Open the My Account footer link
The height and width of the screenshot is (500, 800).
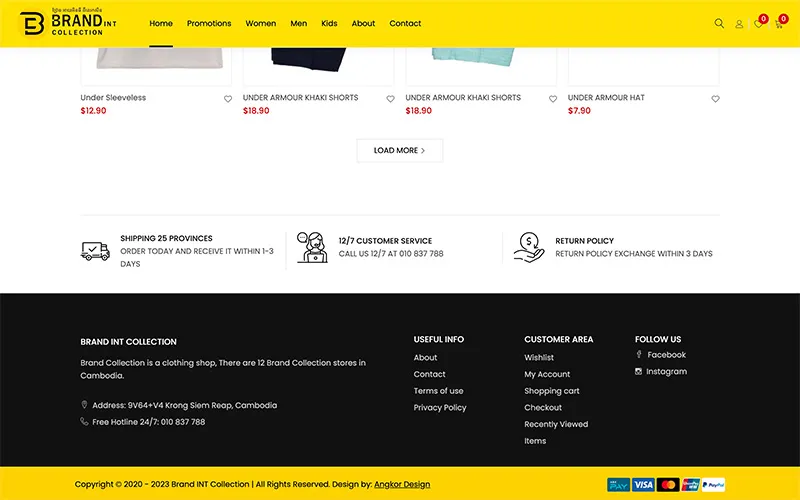pos(547,374)
